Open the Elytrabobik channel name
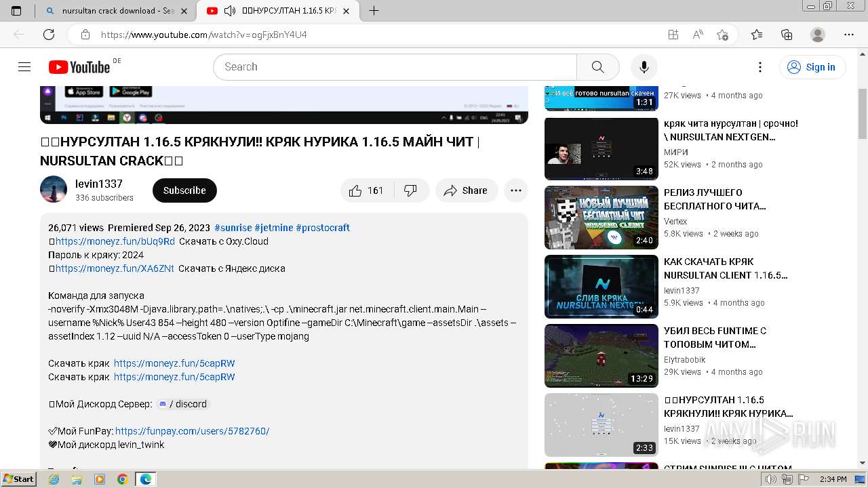This screenshot has height=488, width=868. [685, 360]
